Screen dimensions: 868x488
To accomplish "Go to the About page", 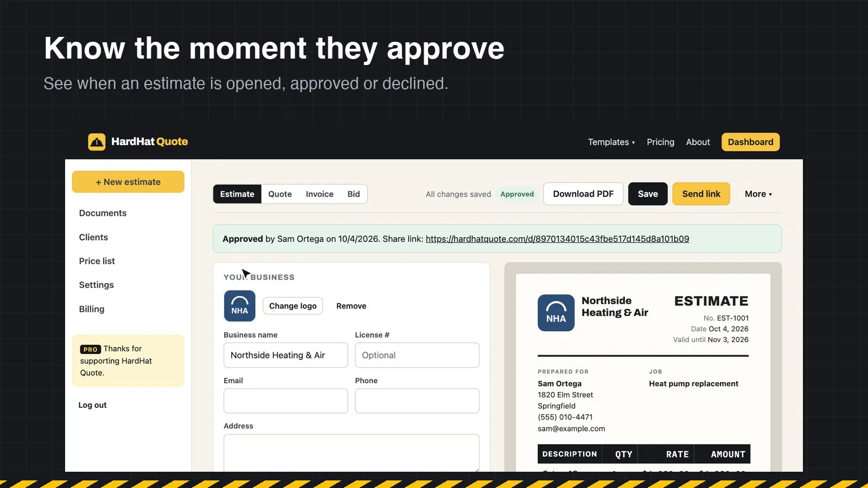I will coord(698,142).
